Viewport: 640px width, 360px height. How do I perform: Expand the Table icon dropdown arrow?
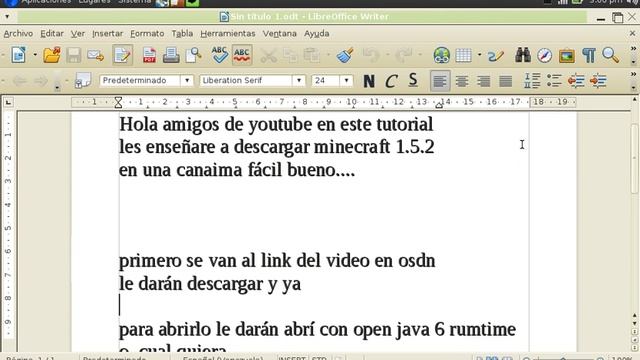pos(479,55)
